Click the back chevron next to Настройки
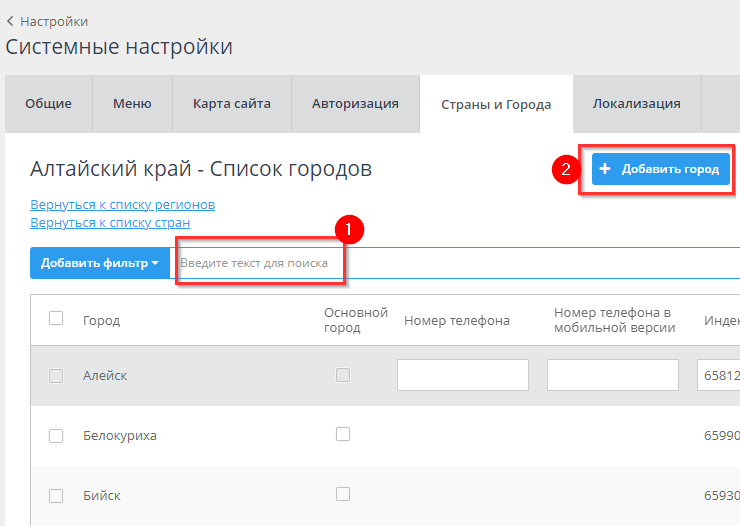The image size is (740, 526). (11, 21)
